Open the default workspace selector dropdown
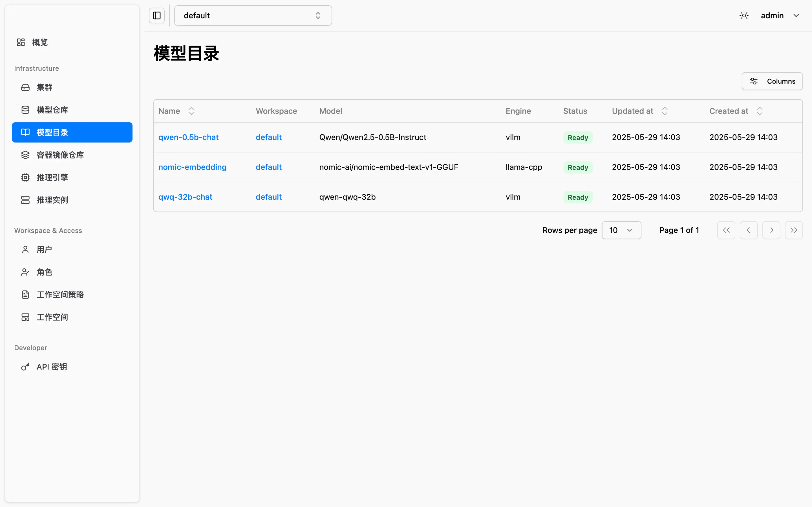The height and width of the screenshot is (507, 812). (253, 15)
